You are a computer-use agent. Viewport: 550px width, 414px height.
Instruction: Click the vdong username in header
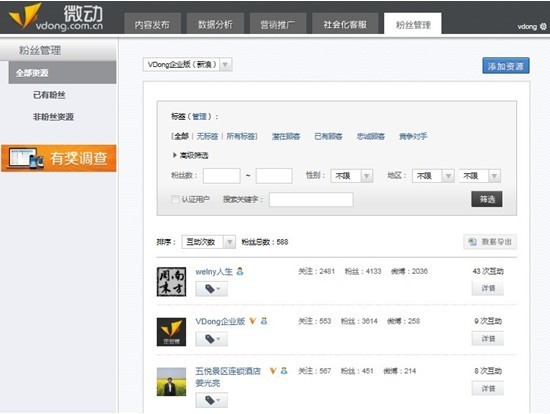(527, 27)
